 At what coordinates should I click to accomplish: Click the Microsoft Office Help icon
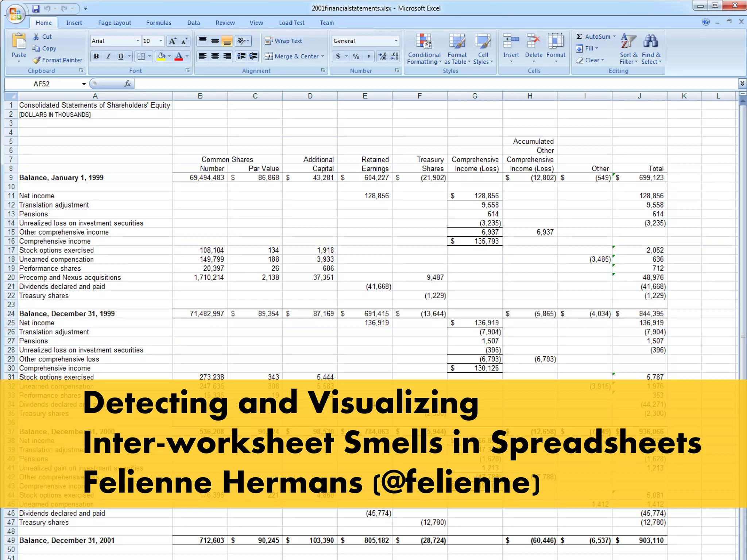706,22
